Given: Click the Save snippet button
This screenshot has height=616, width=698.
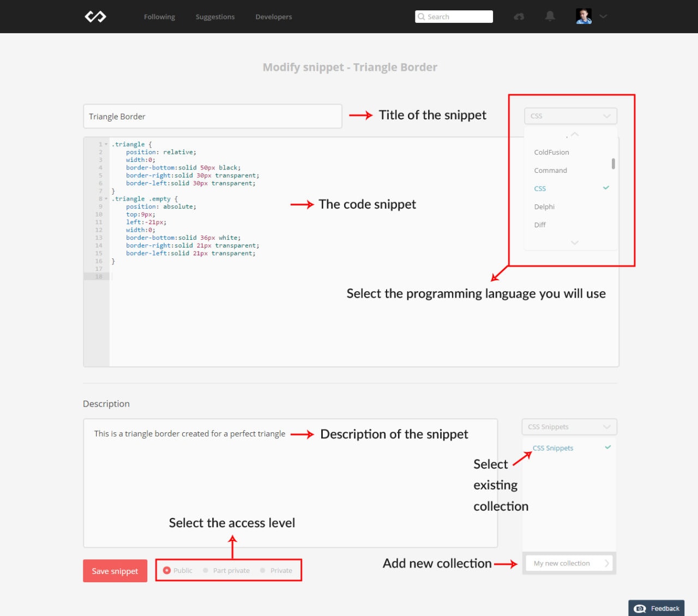Looking at the screenshot, I should [115, 571].
